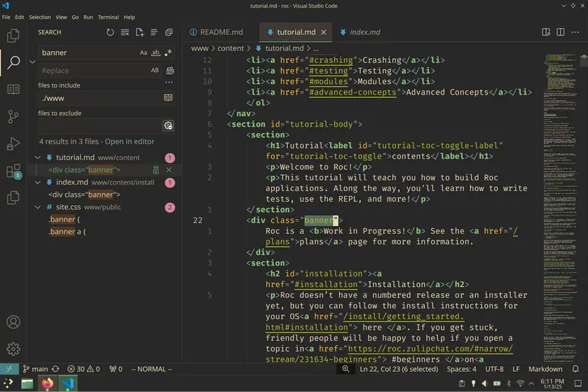This screenshot has width=588, height=392.
Task: Select the .banner a { result
Action: [67, 232]
